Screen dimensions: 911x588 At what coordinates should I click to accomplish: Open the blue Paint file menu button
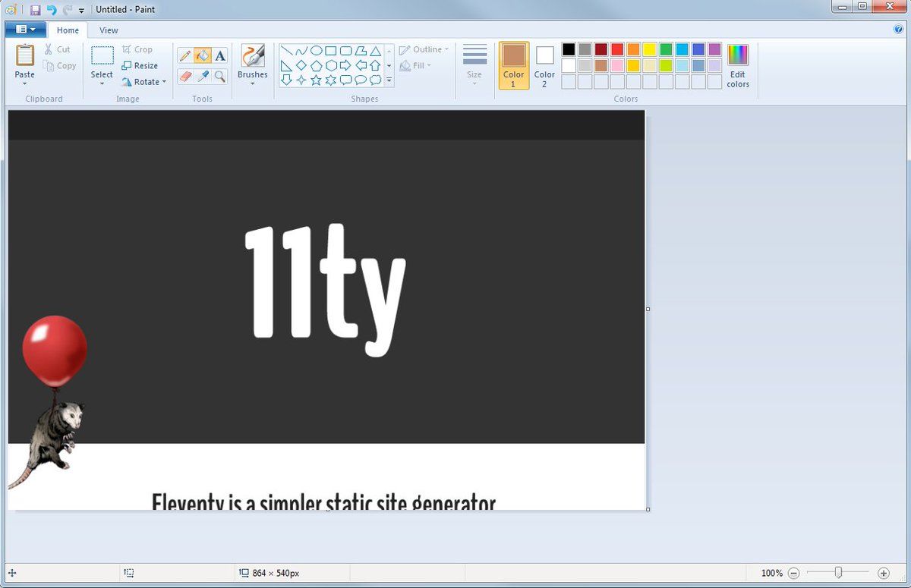coord(25,30)
